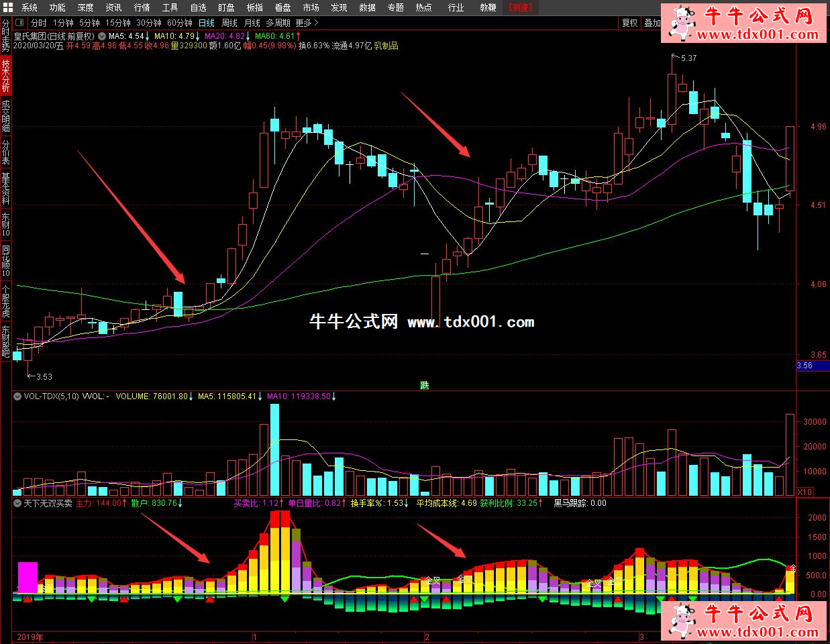The height and width of the screenshot is (644, 830).
Task: Open the 自选 menu
Action: point(199,7)
